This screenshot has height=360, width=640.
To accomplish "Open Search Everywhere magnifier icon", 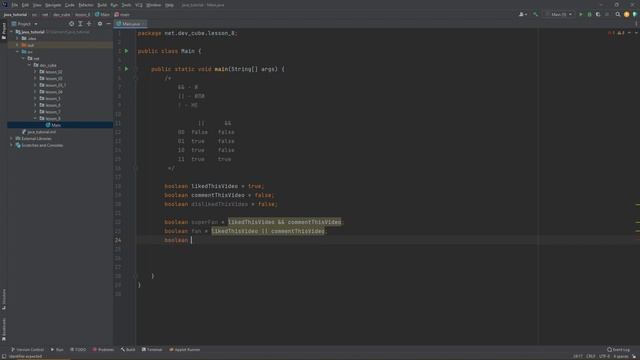I will [618, 14].
